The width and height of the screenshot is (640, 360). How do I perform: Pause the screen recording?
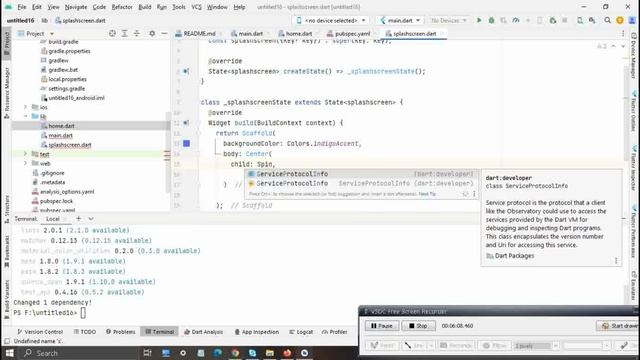[381, 326]
